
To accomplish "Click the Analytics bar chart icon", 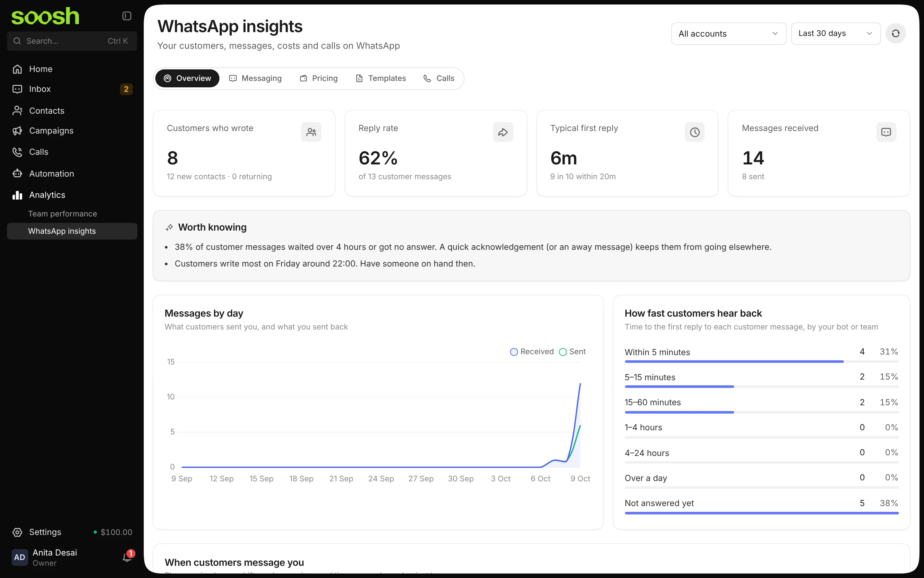I will (x=17, y=195).
